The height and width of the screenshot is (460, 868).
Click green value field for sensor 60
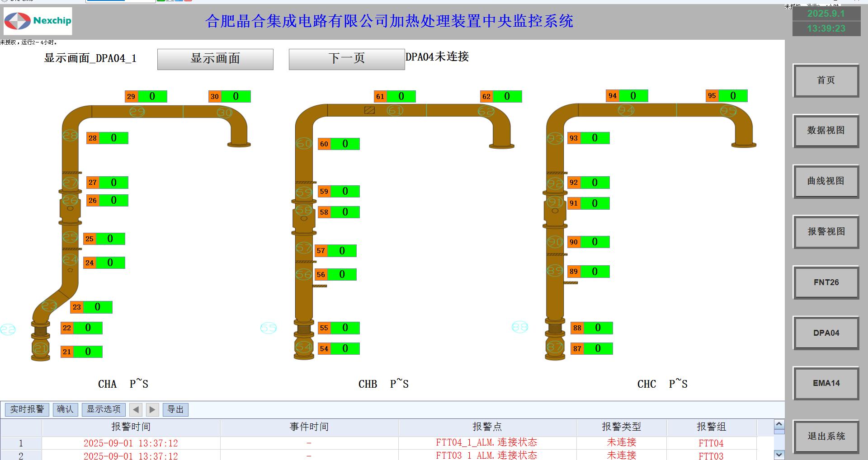tap(345, 144)
